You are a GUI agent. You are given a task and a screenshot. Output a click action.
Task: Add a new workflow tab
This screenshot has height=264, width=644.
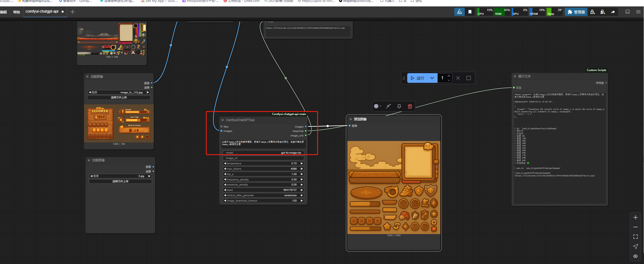pos(72,12)
